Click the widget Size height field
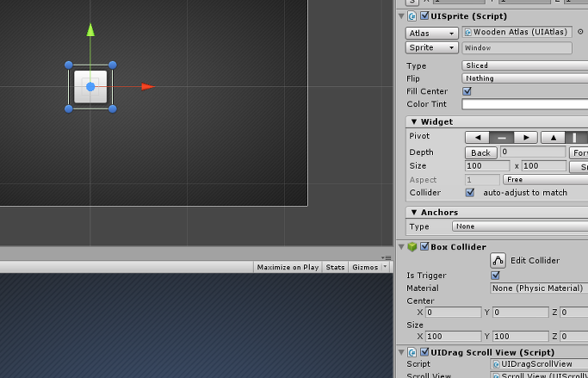 tap(544, 165)
